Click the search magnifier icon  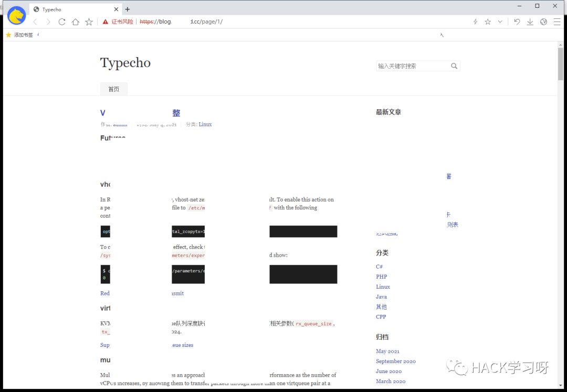(454, 66)
